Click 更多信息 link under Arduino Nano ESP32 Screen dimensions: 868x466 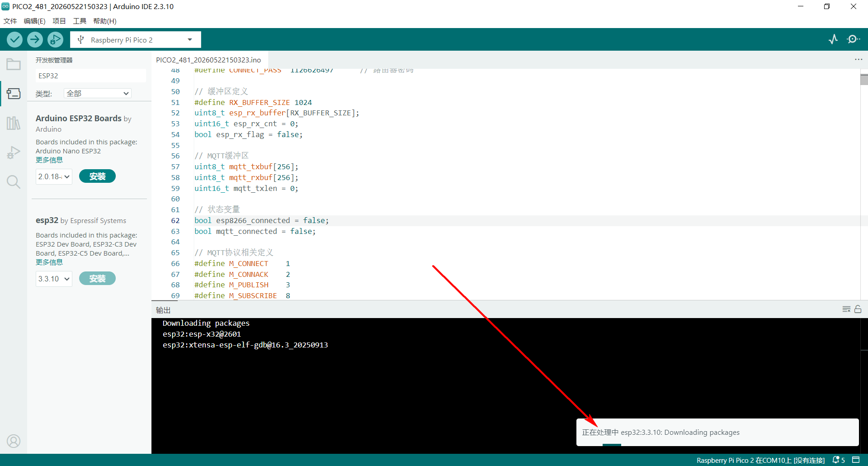pos(49,160)
